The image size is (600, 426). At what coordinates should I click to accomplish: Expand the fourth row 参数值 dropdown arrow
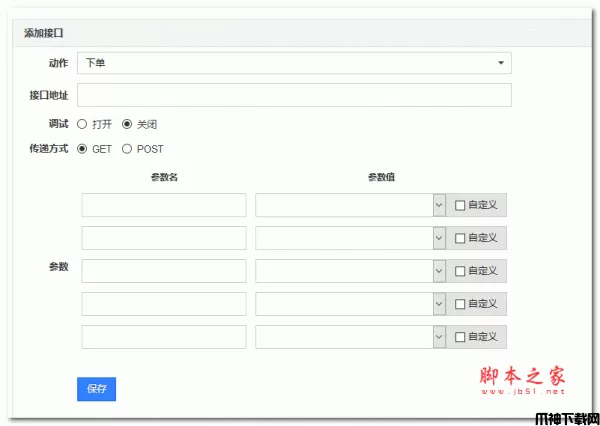pos(439,304)
